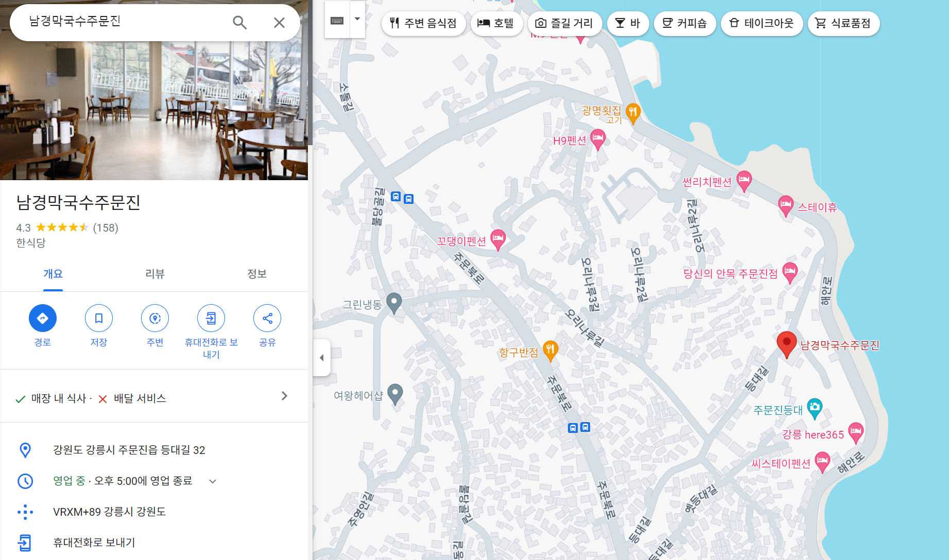Click the red 남경막국수주문진 marker

[x=786, y=344]
